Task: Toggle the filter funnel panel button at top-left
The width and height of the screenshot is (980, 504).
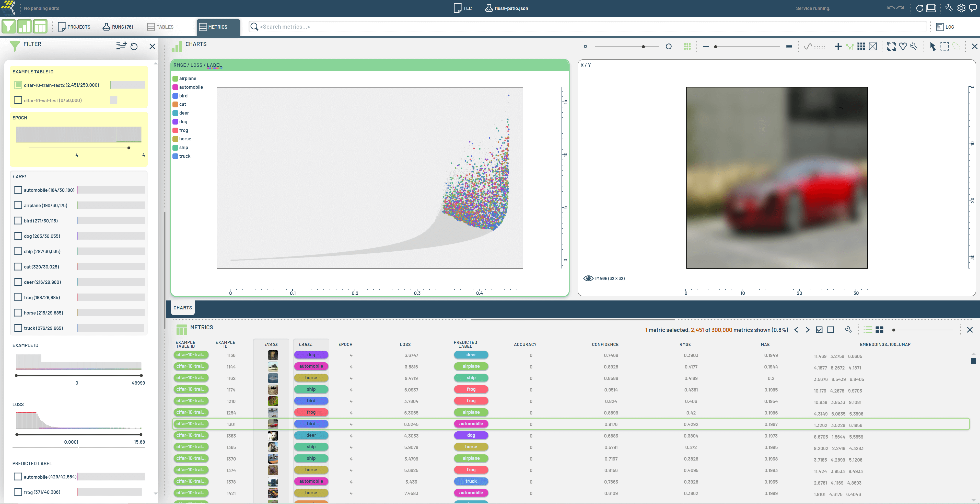Action: click(9, 27)
